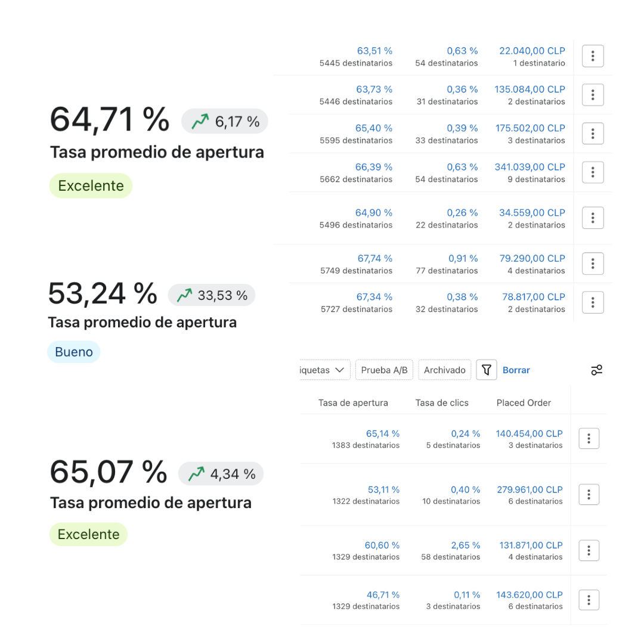
Task: Open kebab menu for 143.620,00 CLP row
Action: [x=589, y=600]
